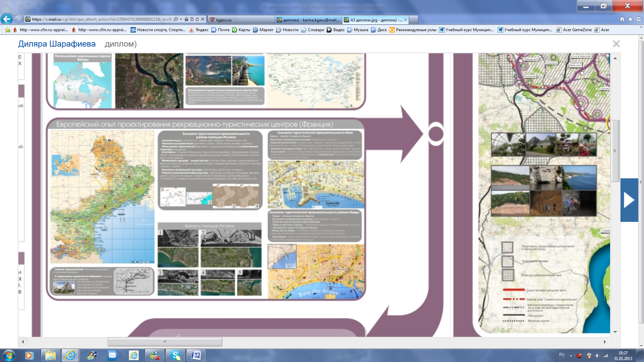Click the browser Forward arrow button
The width and height of the screenshot is (644, 362).
coord(19,19)
